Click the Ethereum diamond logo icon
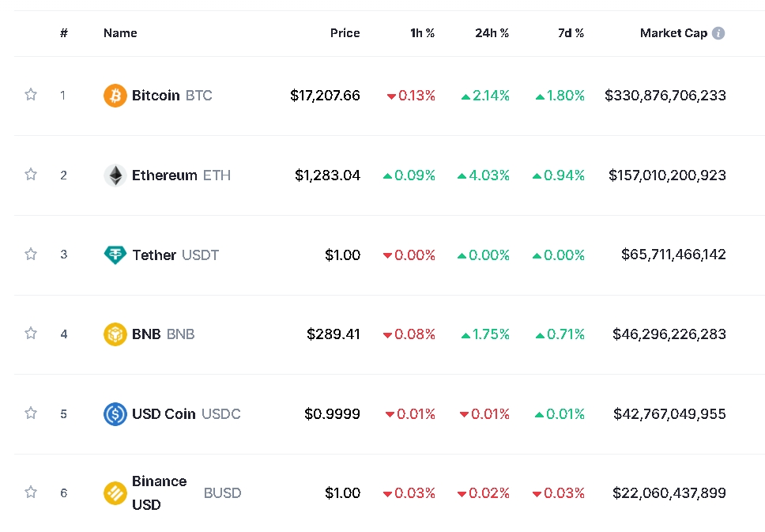 point(115,175)
